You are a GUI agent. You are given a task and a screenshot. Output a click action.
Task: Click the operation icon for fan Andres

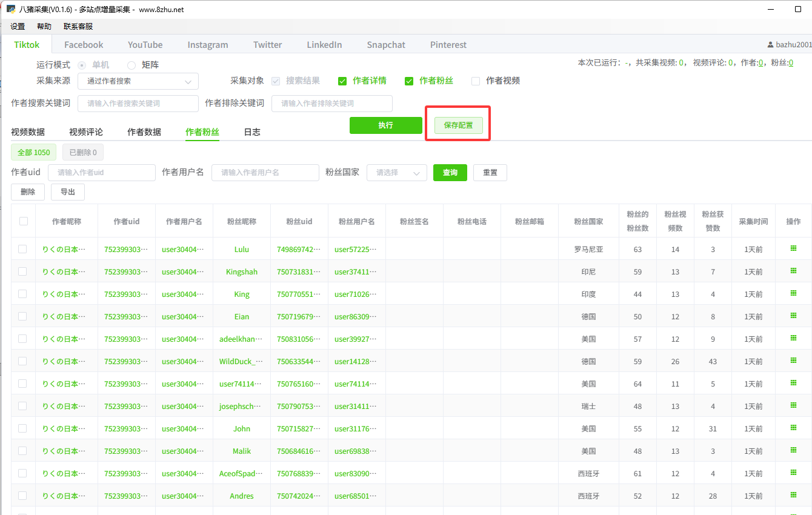[x=793, y=495]
